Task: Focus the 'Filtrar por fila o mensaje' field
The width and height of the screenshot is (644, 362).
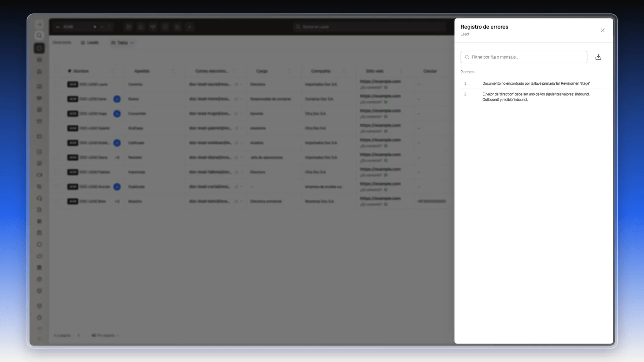Action: pyautogui.click(x=524, y=57)
